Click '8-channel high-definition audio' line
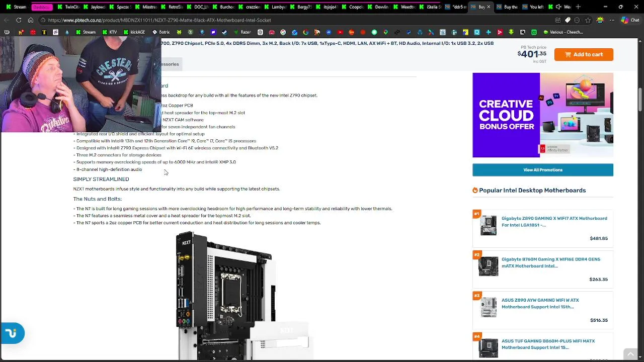The width and height of the screenshot is (644, 362). click(108, 169)
